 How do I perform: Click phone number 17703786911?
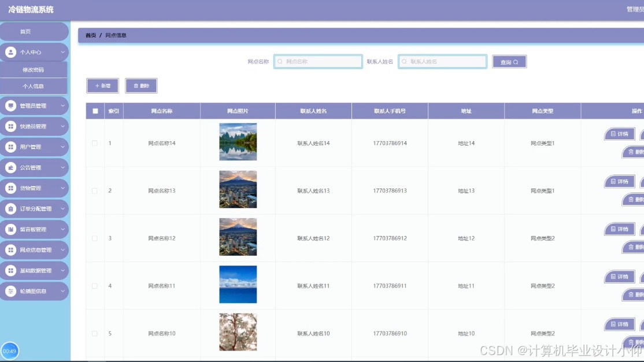390,286
